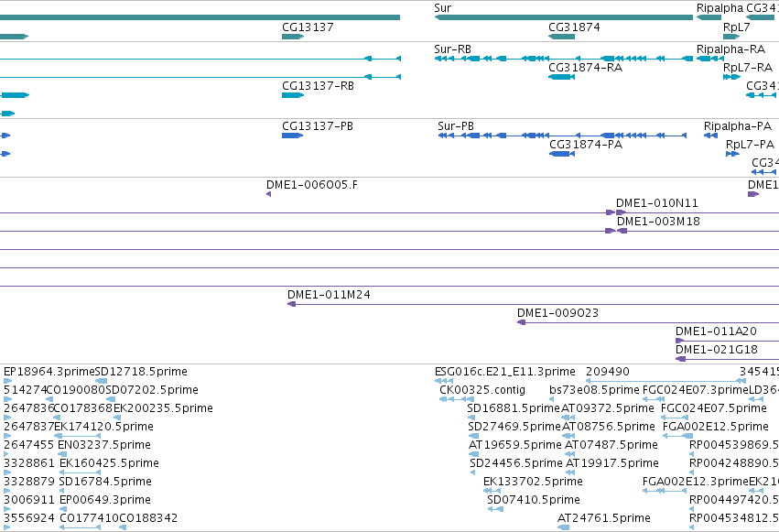This screenshot has height=532, width=779.
Task: Click the Sur gene span bar
Action: (563, 17)
